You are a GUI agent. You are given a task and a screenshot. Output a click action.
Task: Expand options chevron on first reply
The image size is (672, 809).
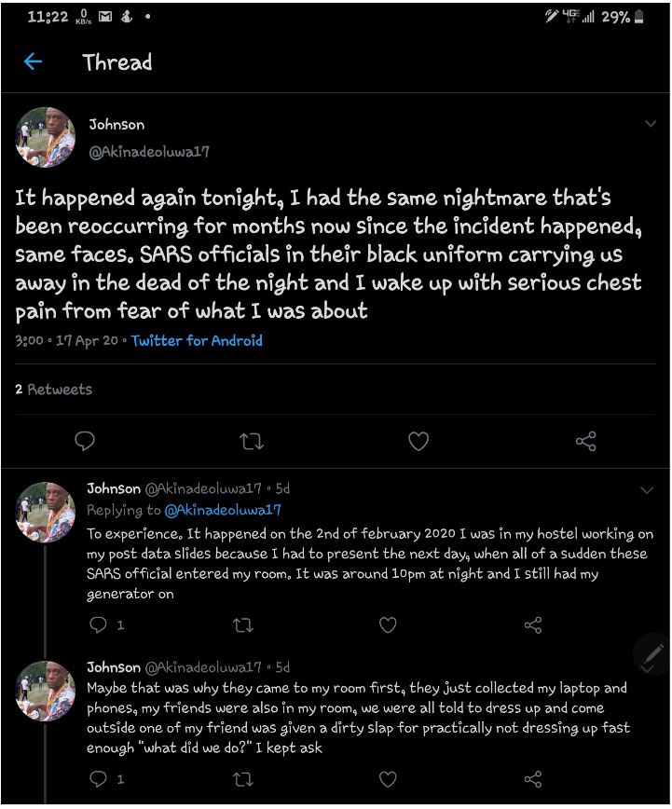648,489
